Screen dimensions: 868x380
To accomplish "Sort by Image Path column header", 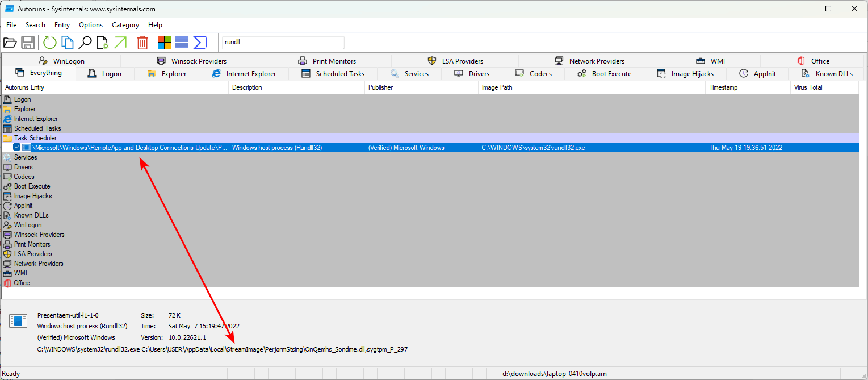I will (592, 87).
